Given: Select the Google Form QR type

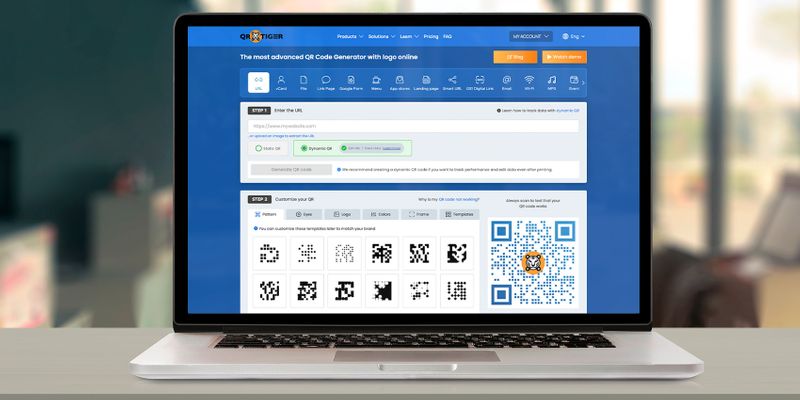Looking at the screenshot, I should [351, 83].
